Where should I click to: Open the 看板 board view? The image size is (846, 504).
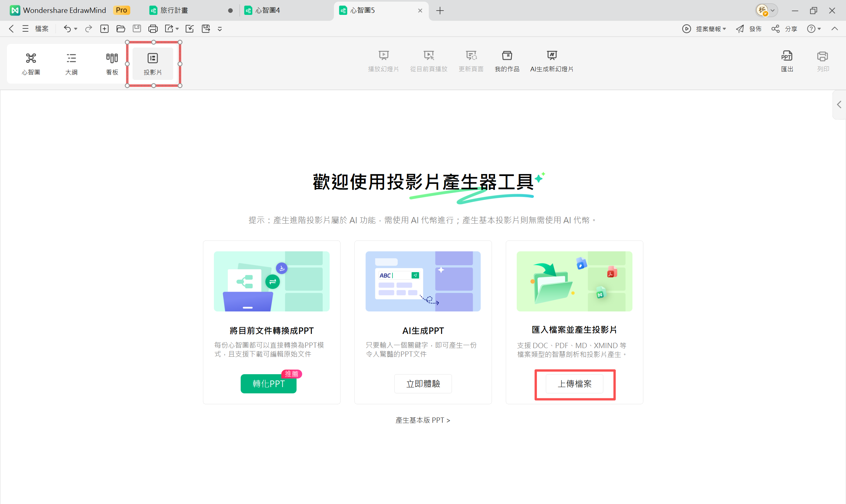tap(111, 63)
